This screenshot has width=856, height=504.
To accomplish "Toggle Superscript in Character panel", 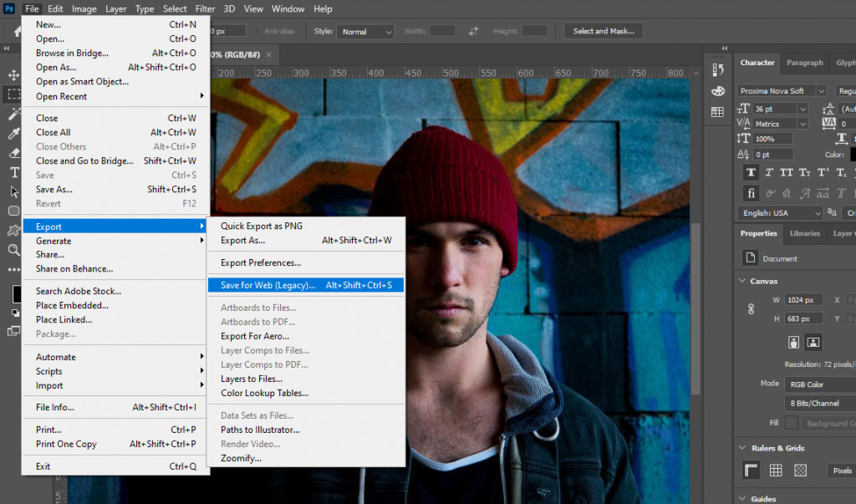I will click(x=823, y=172).
